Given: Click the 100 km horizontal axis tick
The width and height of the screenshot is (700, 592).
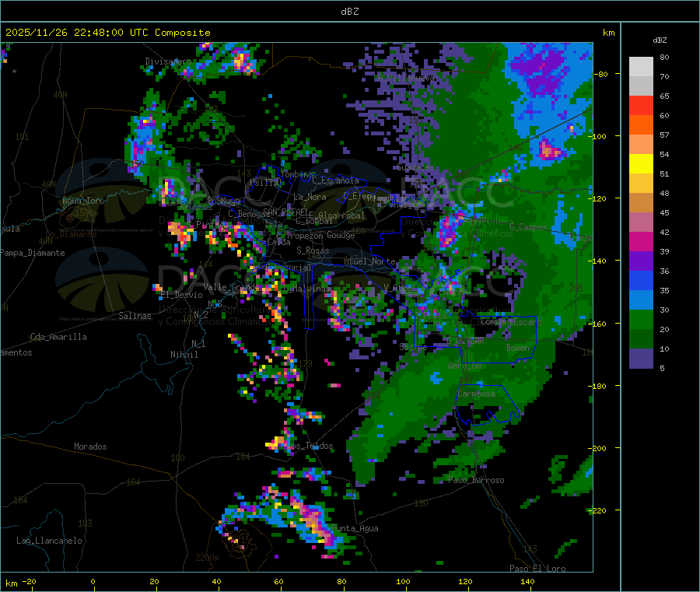Looking at the screenshot, I should [x=403, y=582].
